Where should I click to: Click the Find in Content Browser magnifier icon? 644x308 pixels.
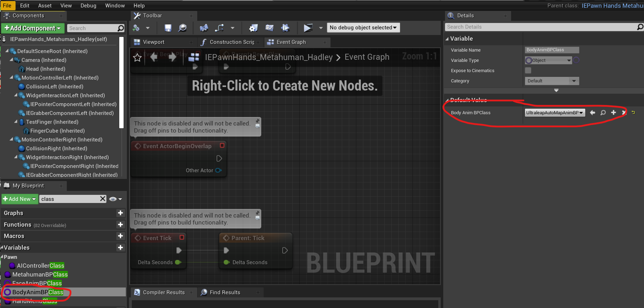click(182, 28)
